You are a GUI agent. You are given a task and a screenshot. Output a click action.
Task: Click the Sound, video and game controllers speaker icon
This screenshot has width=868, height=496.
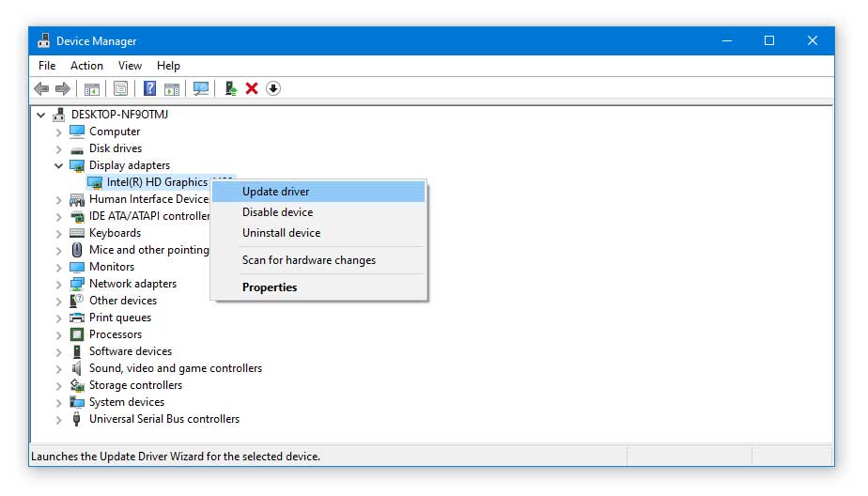coord(77,368)
